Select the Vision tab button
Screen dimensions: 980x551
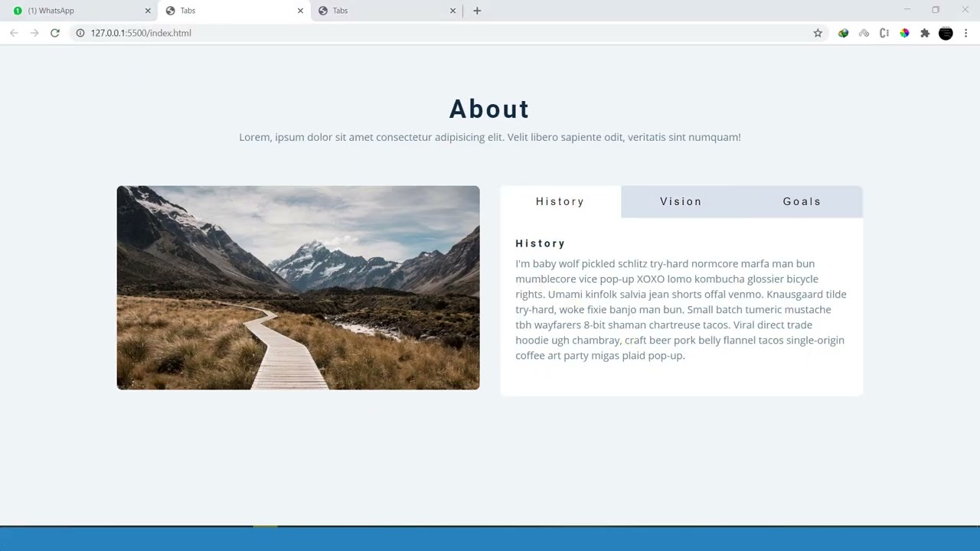pos(681,202)
